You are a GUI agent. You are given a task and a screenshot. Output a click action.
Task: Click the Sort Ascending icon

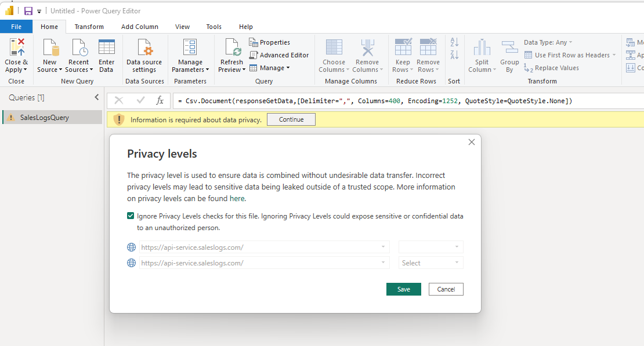[x=454, y=42]
